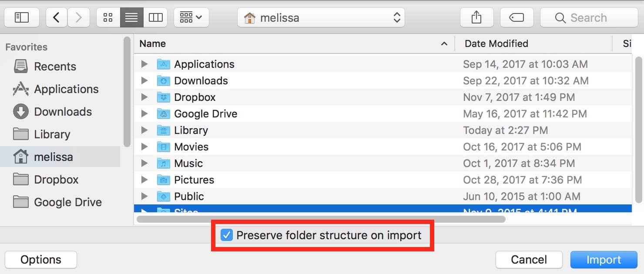The image size is (644, 274).
Task: Click the Cancel button
Action: 529,260
